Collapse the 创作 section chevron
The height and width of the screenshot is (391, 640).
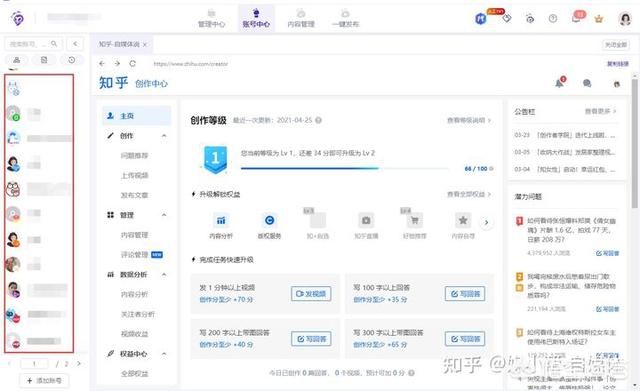point(164,136)
